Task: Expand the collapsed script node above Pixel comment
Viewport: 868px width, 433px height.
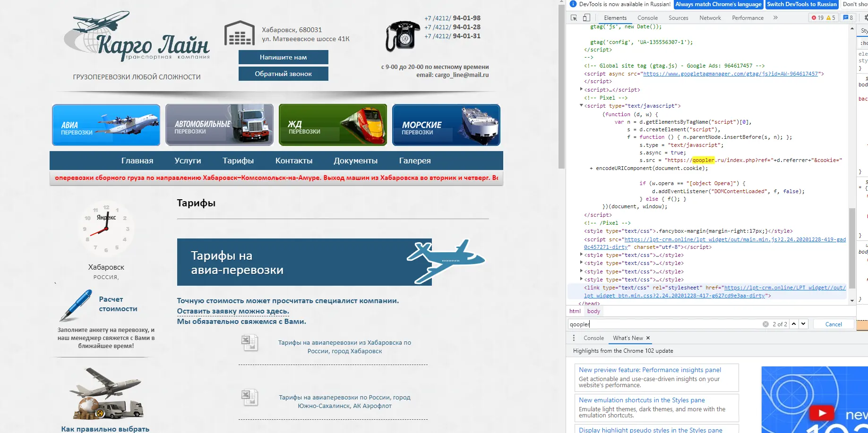Action: pyautogui.click(x=581, y=89)
